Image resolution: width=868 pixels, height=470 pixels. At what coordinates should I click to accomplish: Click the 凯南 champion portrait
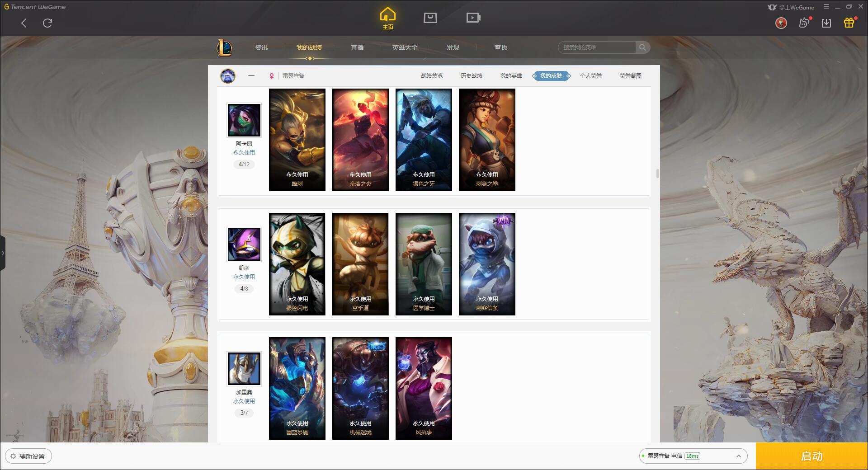244,244
